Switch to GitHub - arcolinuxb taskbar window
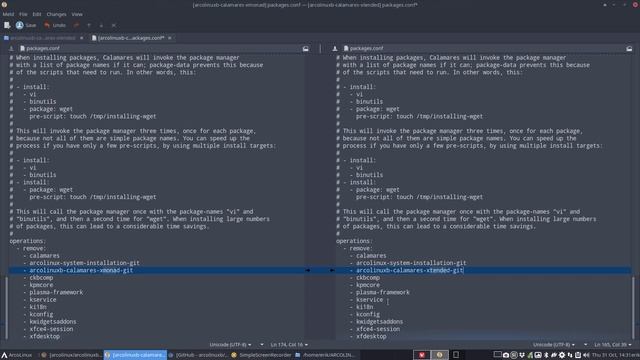The width and height of the screenshot is (640, 360). pos(198,355)
